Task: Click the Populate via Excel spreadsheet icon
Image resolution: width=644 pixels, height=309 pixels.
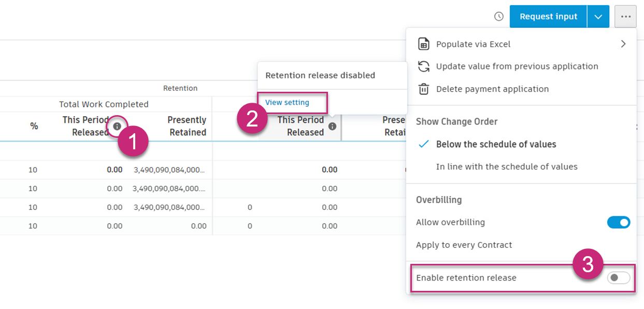Action: (x=424, y=44)
